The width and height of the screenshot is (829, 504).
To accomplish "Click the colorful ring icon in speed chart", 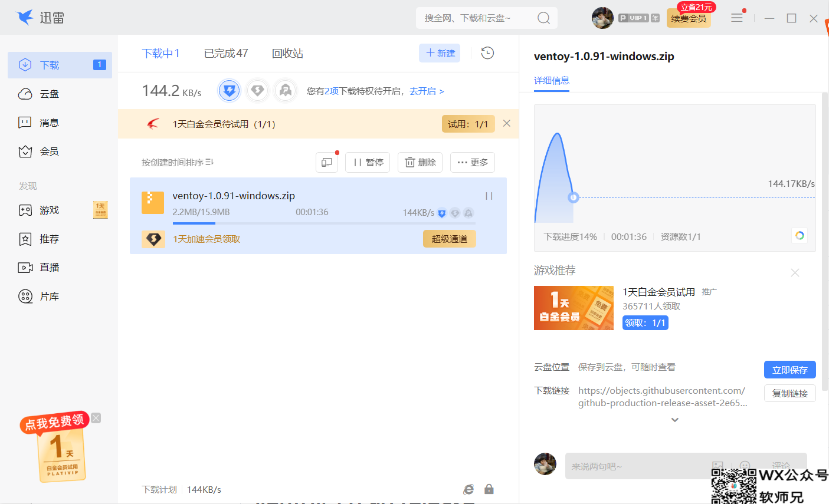I will point(799,235).
